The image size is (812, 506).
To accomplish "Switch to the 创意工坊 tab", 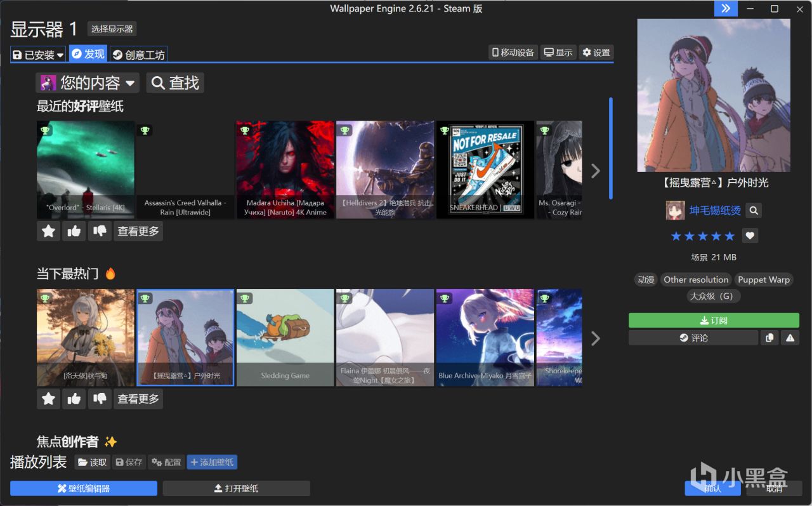I will 138,55.
